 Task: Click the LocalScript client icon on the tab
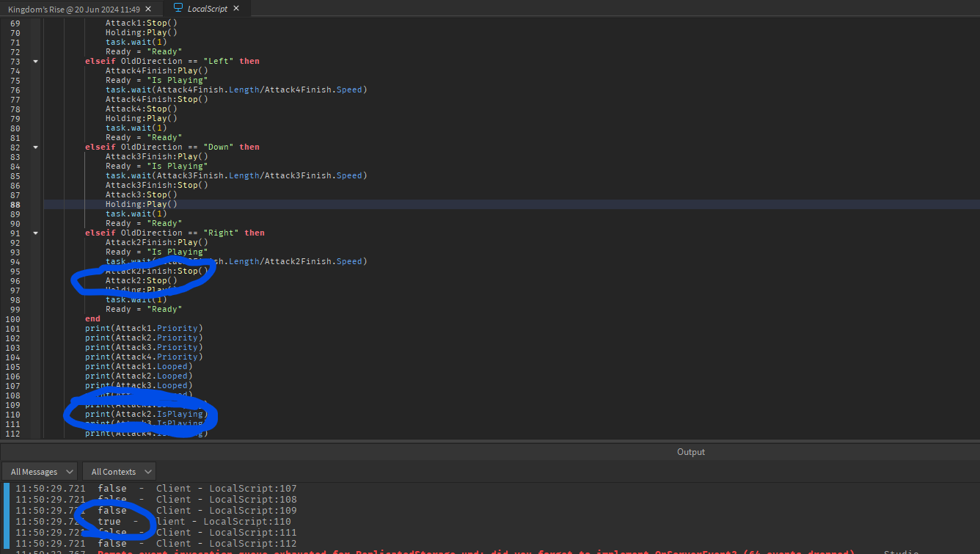178,8
